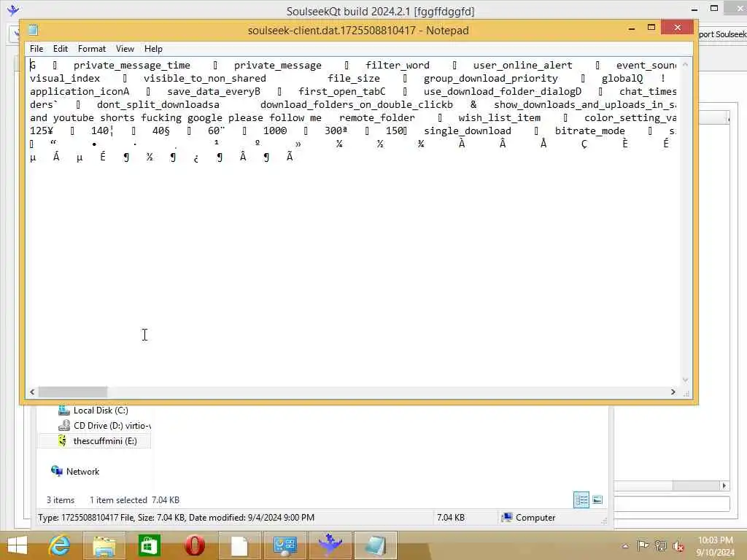Click 'user_online_alert' text in Notepad
This screenshot has width=747, height=560.
click(x=522, y=65)
